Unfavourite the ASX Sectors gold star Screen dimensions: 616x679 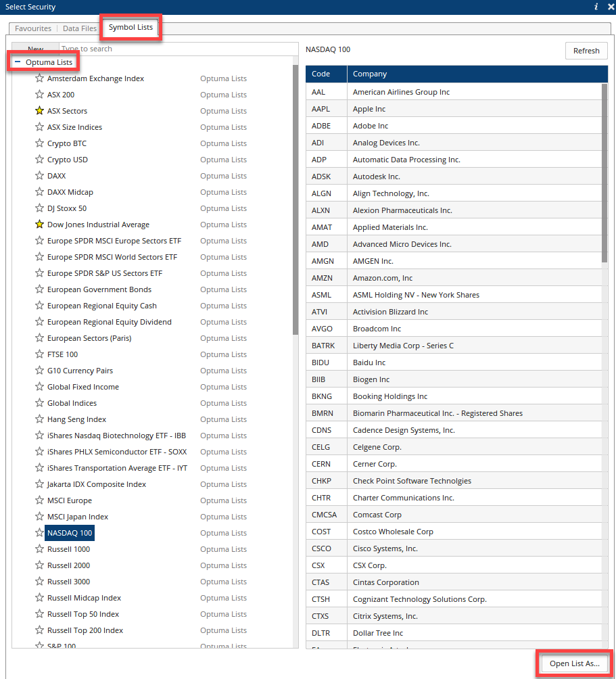39,111
